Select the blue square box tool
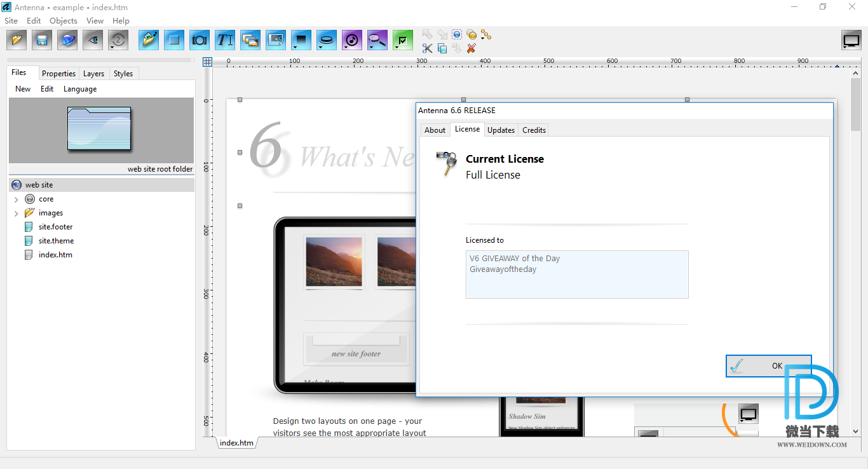Screen dimensions: 868x469 [174, 40]
